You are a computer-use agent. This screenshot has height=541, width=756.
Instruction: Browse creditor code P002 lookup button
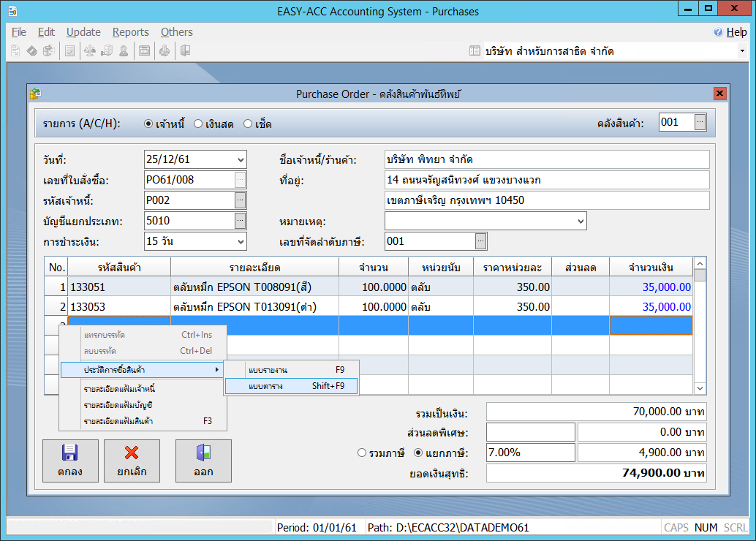(x=241, y=200)
